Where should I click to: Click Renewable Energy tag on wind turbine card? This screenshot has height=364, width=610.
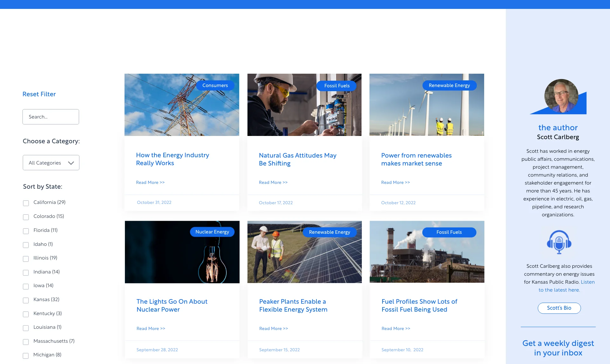coord(449,85)
